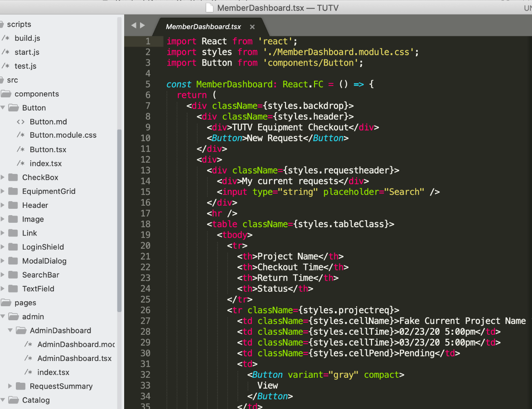Expand the CheckBox folder
The width and height of the screenshot is (532, 409).
[x=3, y=177]
